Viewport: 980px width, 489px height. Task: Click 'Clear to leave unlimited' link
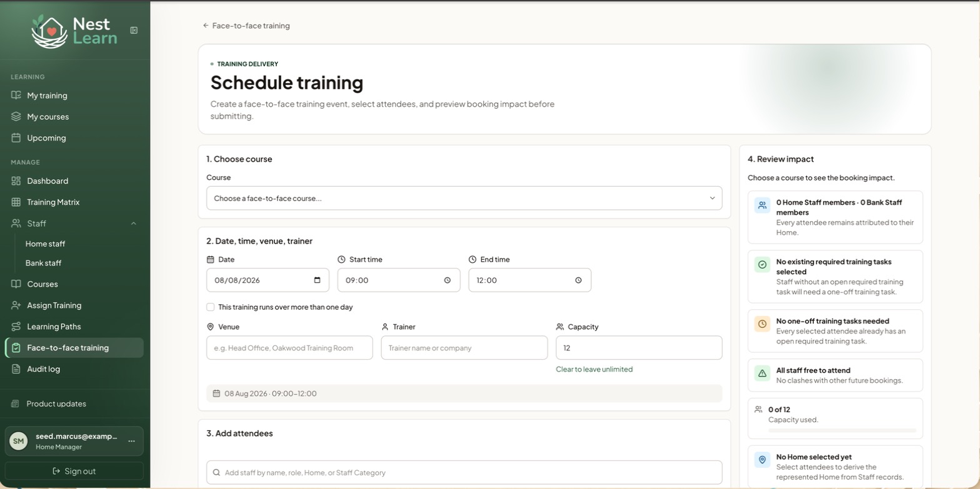tap(594, 370)
